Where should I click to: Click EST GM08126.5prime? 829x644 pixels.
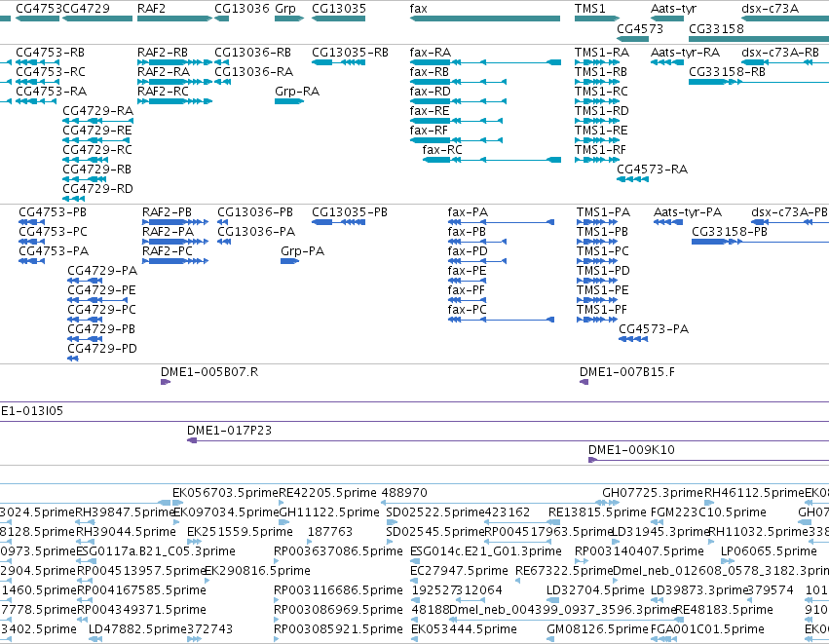coord(597,629)
